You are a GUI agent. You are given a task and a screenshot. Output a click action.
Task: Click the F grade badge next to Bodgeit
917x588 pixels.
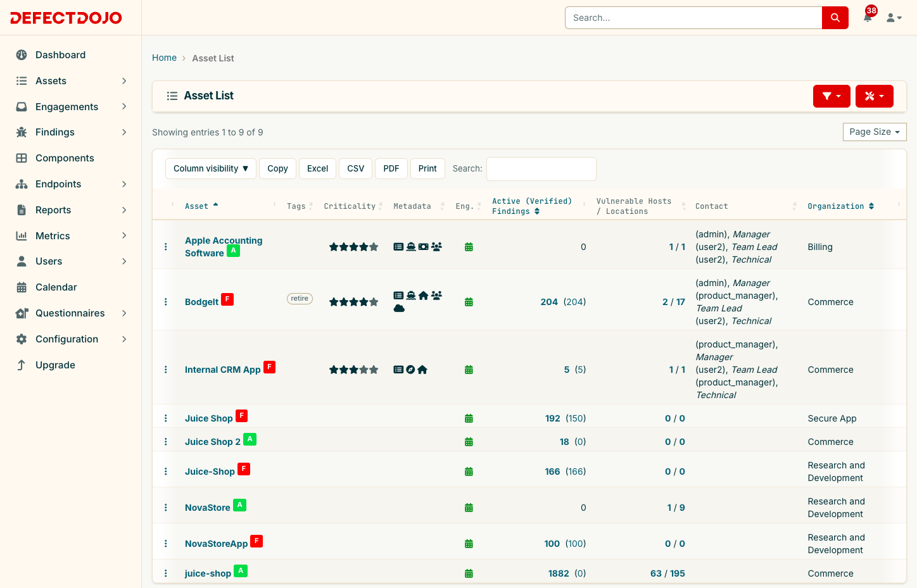click(227, 299)
